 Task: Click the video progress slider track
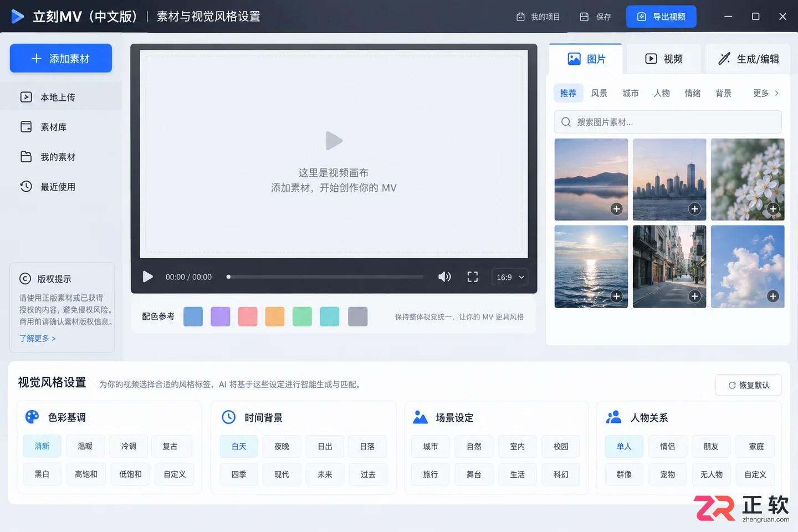[x=325, y=277]
